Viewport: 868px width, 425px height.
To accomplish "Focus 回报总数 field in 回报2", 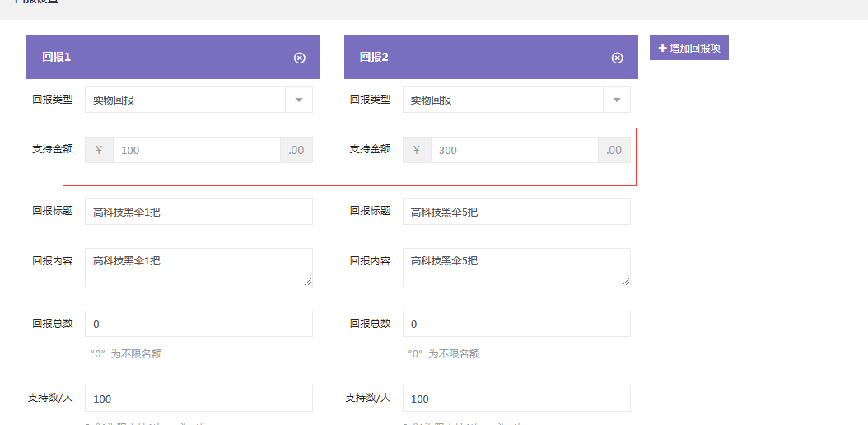I will 516,324.
